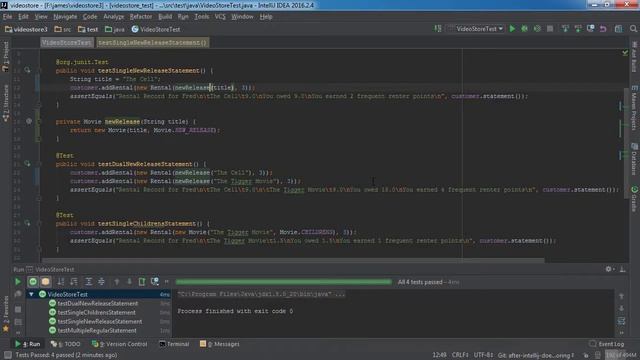Collapse all test nodes in Run panel
640x360 pixels.
tap(101, 282)
